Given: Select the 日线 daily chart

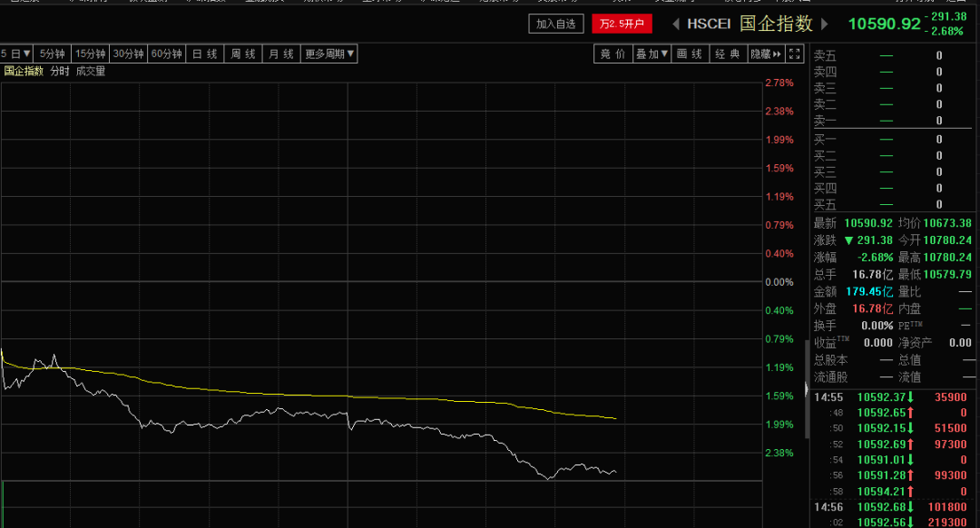Looking at the screenshot, I should click(204, 54).
